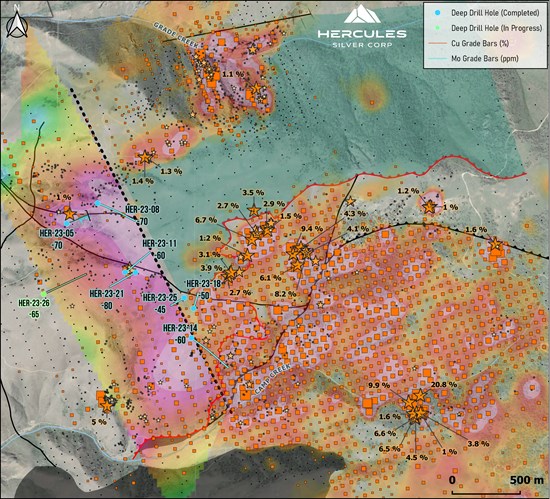Click the Mo Grade Bars legend line
Image resolution: width=550 pixels, height=499 pixels.
click(437, 58)
